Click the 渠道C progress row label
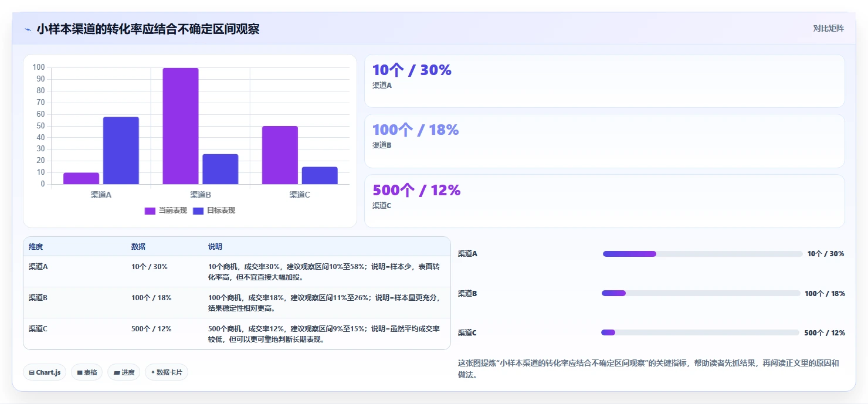Screen dimensions: 868x404 (x=467, y=332)
